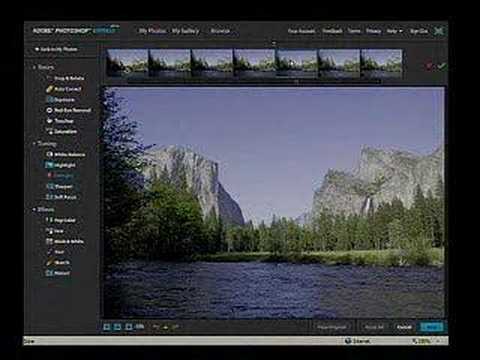Viewport: 480px width, 360px height.
Task: Select the middle highlight variation thumbnail
Action: click(254, 63)
